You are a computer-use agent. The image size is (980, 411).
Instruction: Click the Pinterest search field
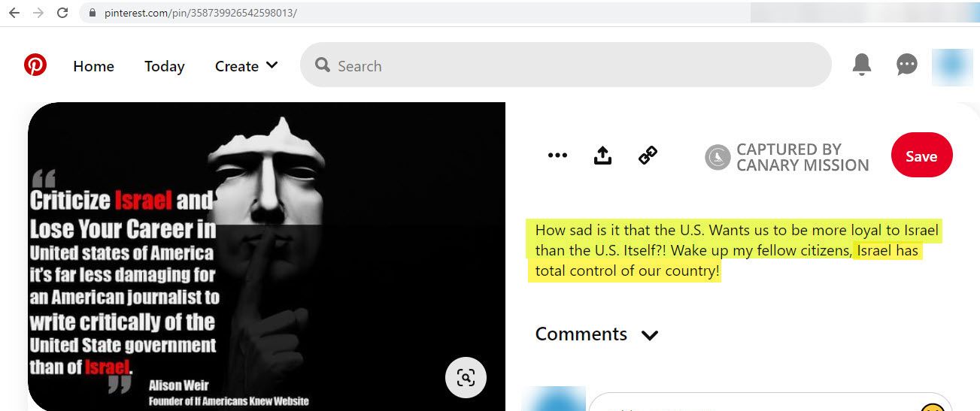[566, 65]
